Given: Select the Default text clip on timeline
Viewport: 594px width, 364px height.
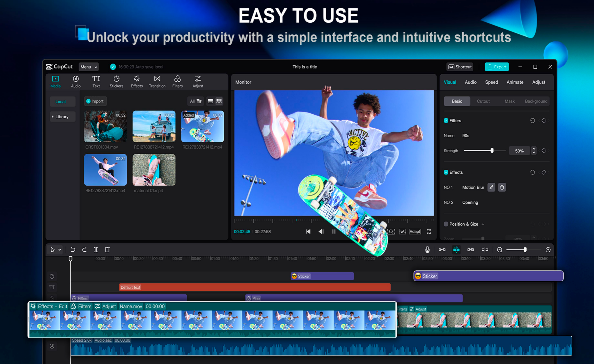Looking at the screenshot, I should point(255,287).
